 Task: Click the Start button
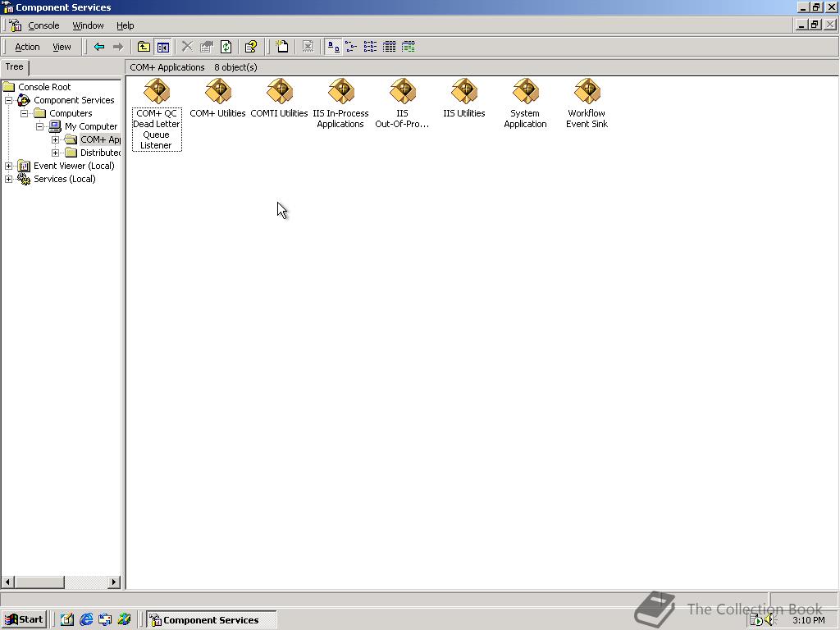25,620
